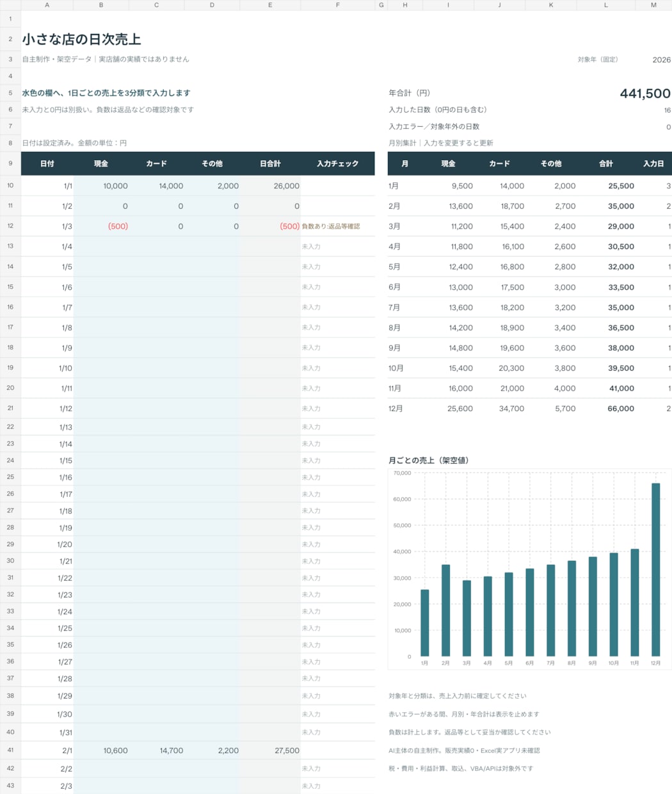
Task: Click the 負数あり:返品等確認 warning in the 1/3 row
Action: [x=331, y=226]
